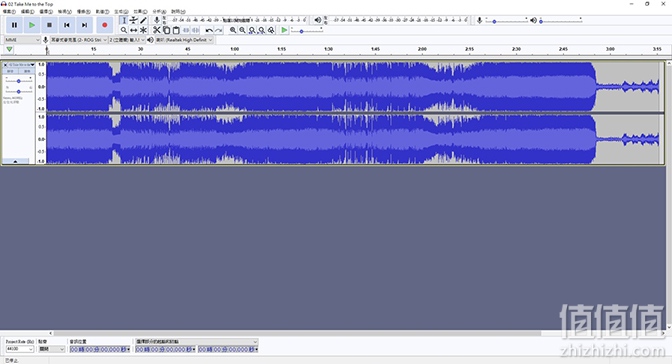Image resolution: width=672 pixels, height=364 pixels.
Task: Skip to end of the project
Action: pos(84,25)
